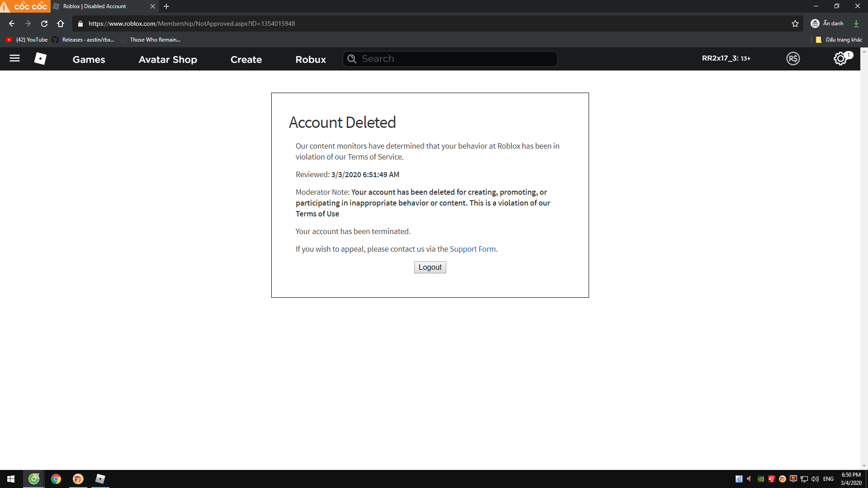Click the reviewed date 3/3/2020 6:51:49 AM

tap(365, 174)
